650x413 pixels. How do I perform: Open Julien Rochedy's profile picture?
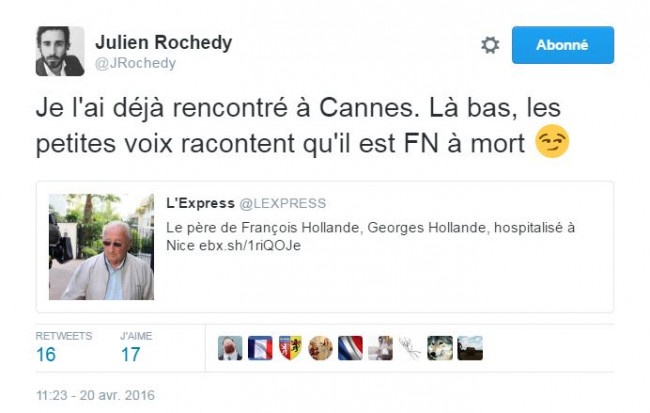pyautogui.click(x=60, y=51)
